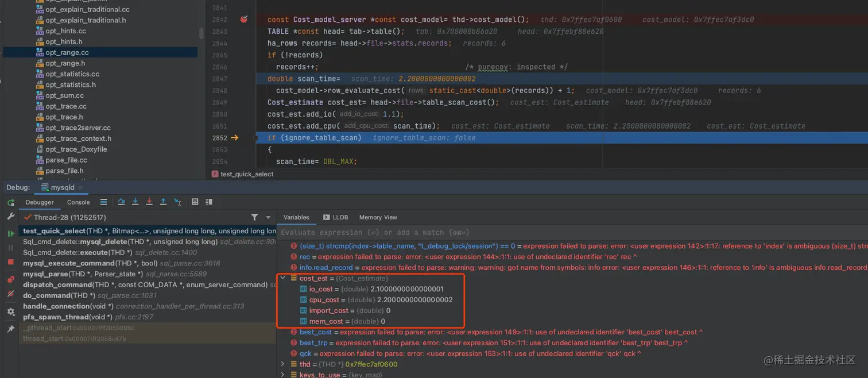Image resolution: width=868 pixels, height=378 pixels.
Task: Filter frames with the funnel icon
Action: coord(254,217)
